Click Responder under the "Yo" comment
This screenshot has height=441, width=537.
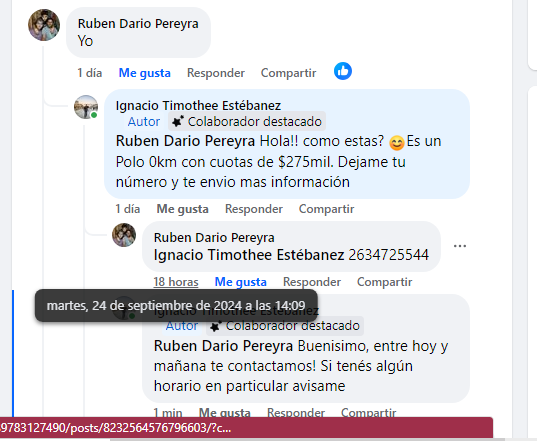coord(216,73)
